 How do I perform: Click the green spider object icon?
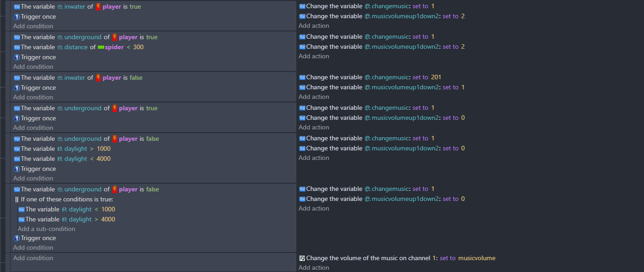coord(101,47)
